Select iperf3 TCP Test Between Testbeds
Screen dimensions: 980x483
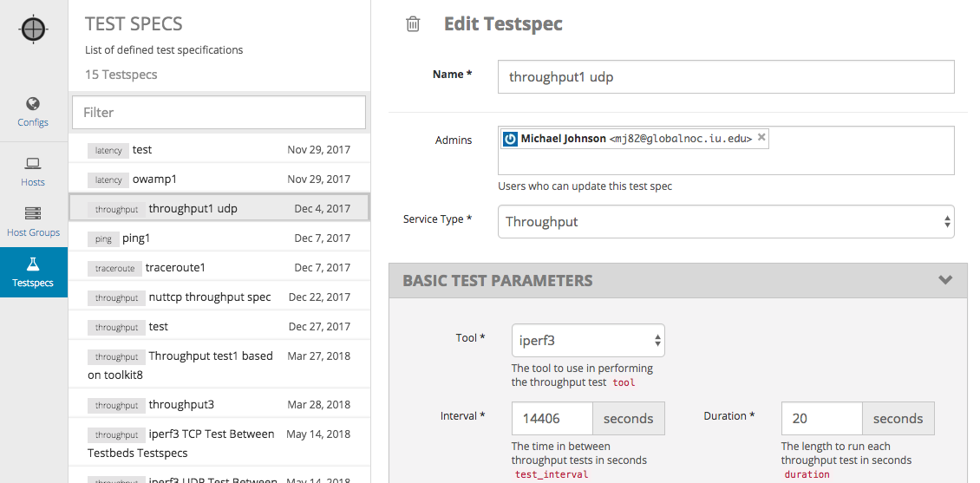click(x=219, y=443)
